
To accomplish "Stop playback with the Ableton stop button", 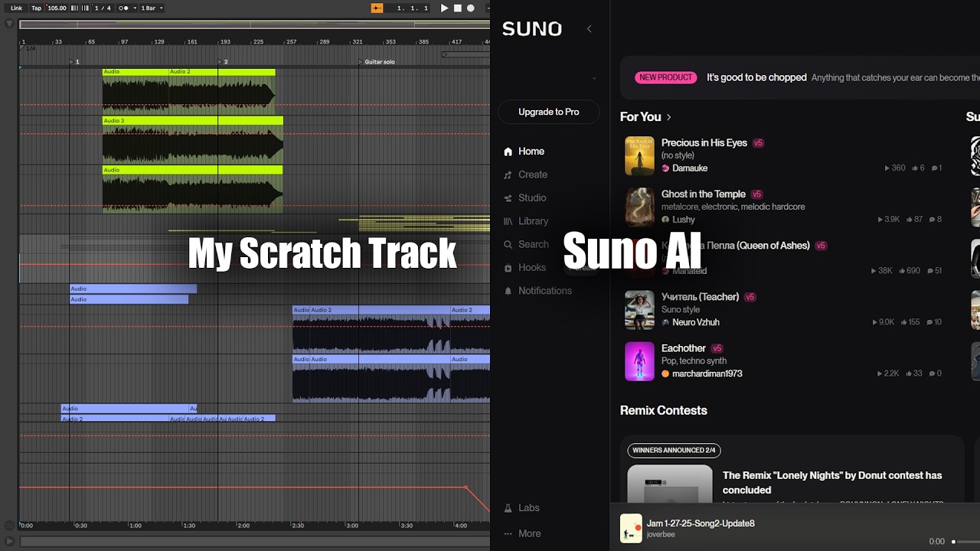I will click(x=458, y=8).
